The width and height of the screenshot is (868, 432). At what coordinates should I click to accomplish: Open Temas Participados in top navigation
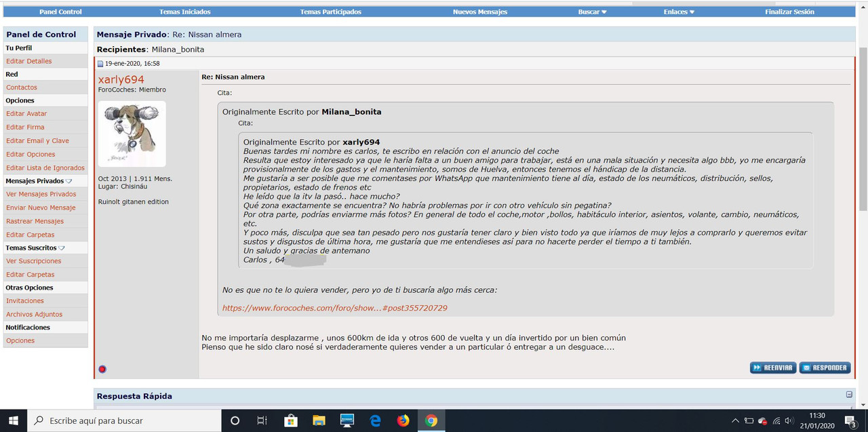click(331, 12)
